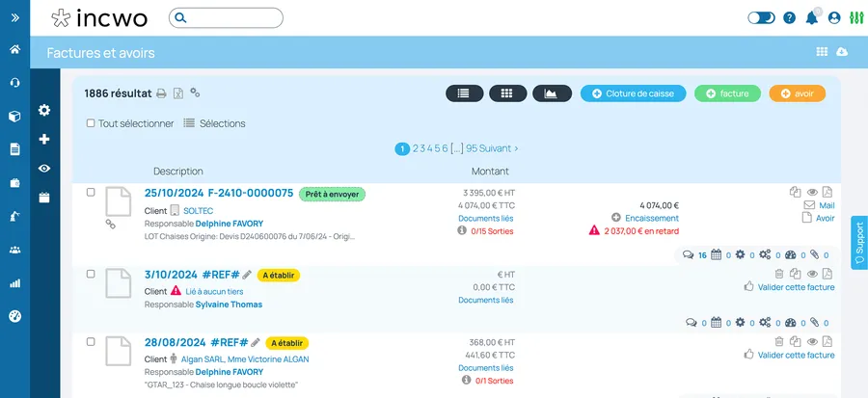Jump to page 95
Image resolution: width=868 pixels, height=398 pixels.
(x=471, y=148)
